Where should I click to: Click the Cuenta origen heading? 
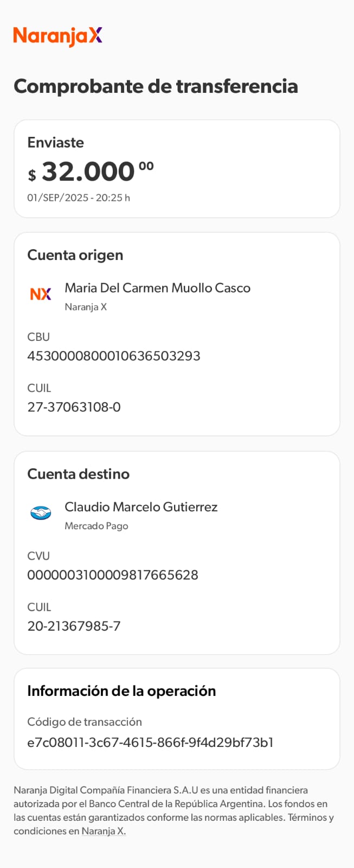pos(75,255)
